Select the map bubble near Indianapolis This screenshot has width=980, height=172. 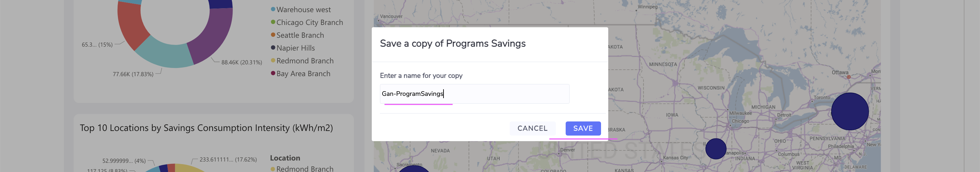(716, 149)
